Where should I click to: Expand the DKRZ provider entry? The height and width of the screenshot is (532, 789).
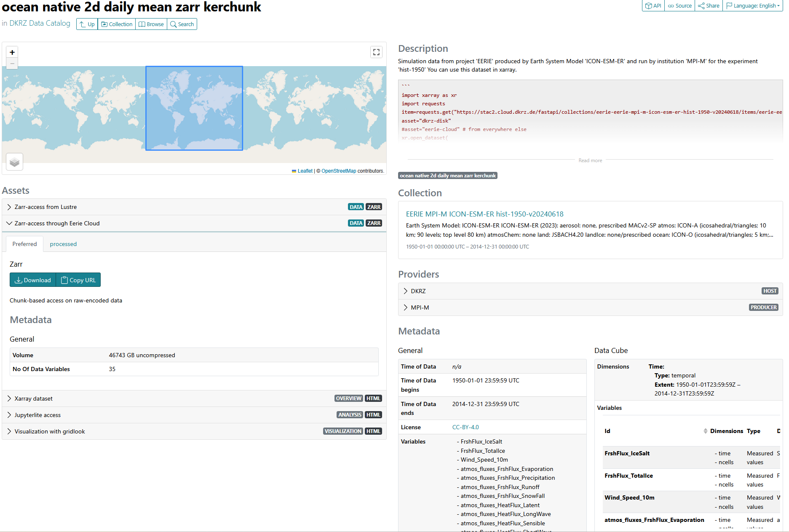[418, 291]
